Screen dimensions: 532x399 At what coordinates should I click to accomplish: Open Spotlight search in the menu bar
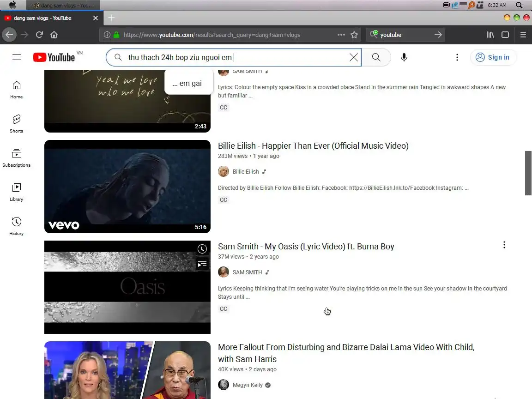tap(519, 5)
